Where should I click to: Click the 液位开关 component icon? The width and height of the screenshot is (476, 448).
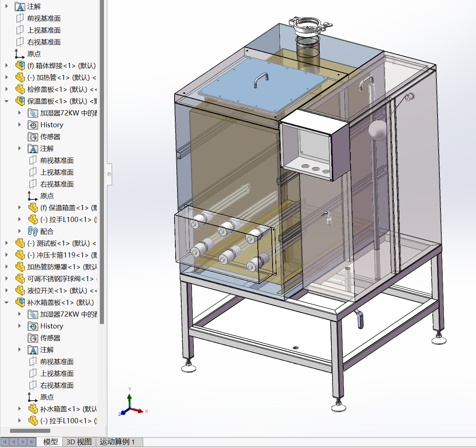(20, 291)
